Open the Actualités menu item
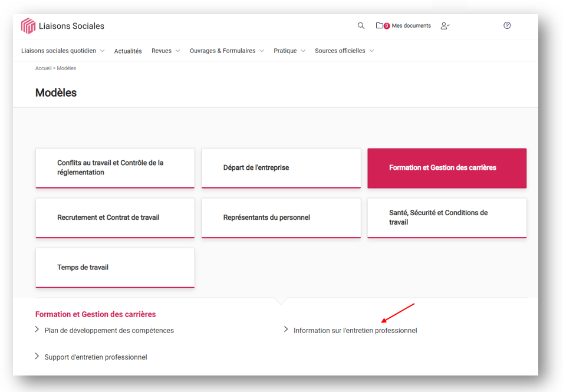The height and width of the screenshot is (392, 563). [128, 51]
